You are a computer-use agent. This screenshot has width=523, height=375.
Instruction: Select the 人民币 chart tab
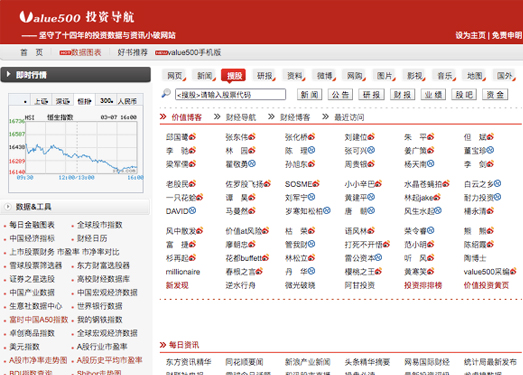pos(128,101)
